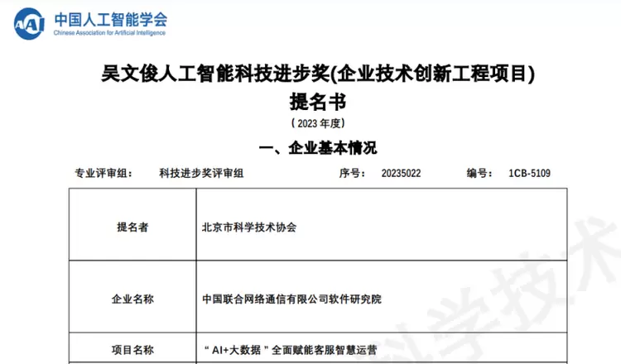
Task: Select the code 1CB-5109
Action: point(529,174)
